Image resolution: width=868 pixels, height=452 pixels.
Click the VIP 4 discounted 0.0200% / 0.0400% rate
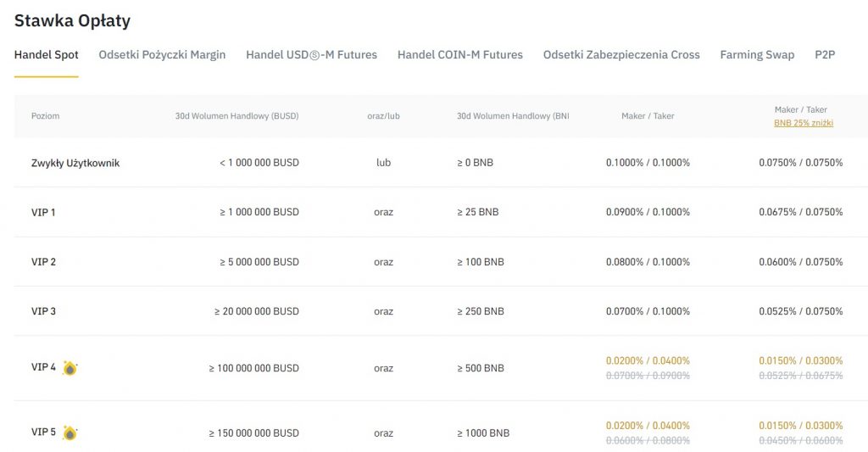click(648, 360)
